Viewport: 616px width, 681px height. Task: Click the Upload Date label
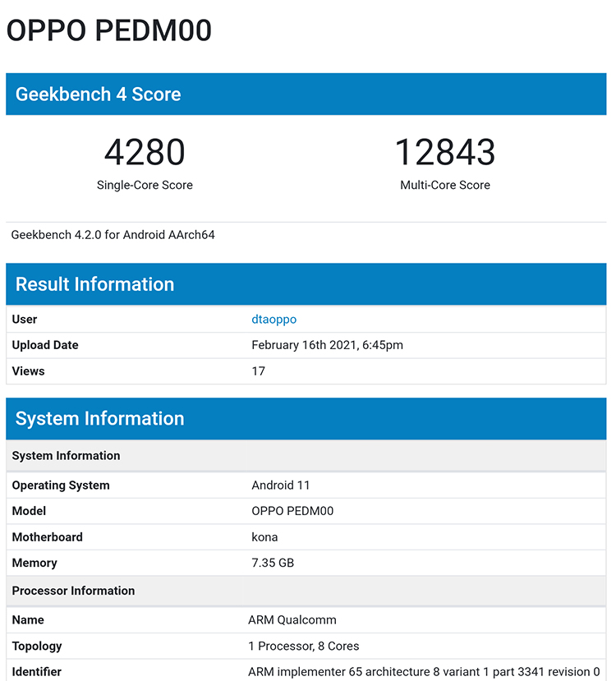(x=45, y=345)
